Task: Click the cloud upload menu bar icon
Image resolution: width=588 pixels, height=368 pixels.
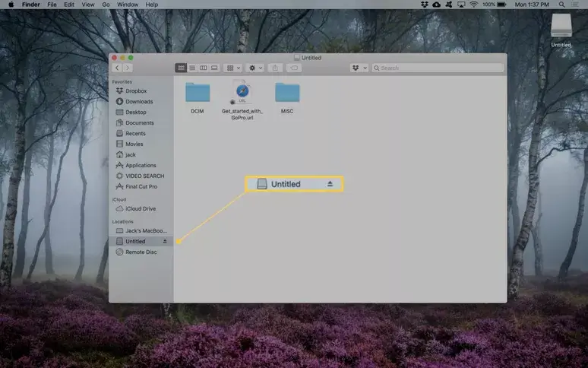Action: click(x=437, y=5)
